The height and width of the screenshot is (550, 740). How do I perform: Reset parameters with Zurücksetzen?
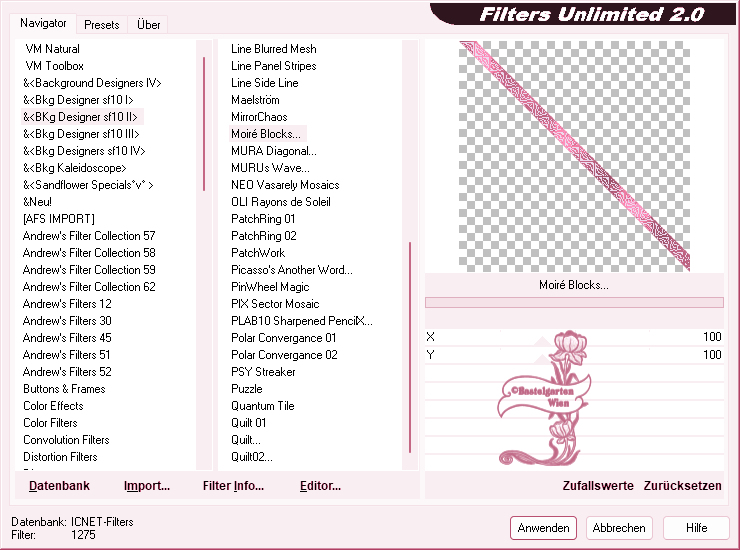tap(682, 486)
